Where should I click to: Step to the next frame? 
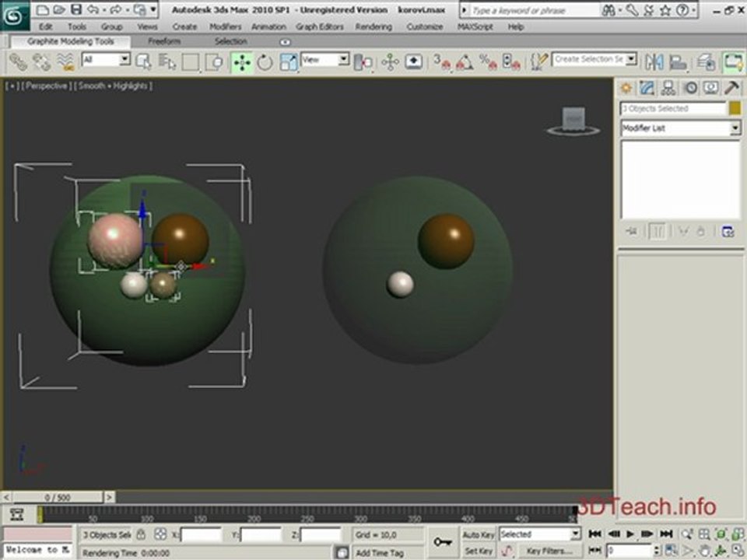(647, 534)
